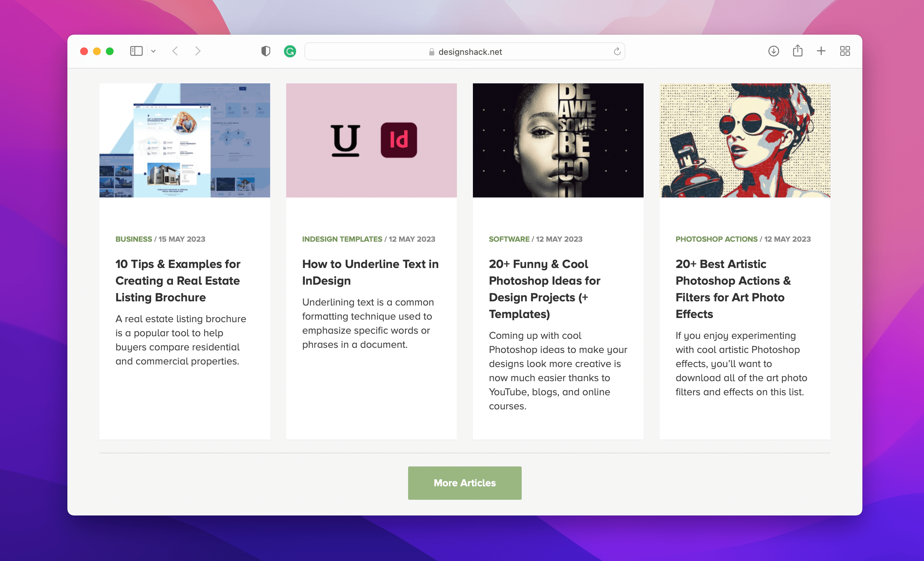Click the Share icon in the toolbar
924x561 pixels.
[797, 51]
